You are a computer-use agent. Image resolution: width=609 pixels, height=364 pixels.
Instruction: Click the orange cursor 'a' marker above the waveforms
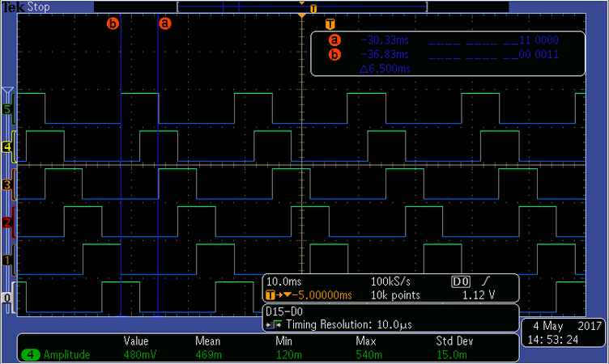tap(165, 23)
